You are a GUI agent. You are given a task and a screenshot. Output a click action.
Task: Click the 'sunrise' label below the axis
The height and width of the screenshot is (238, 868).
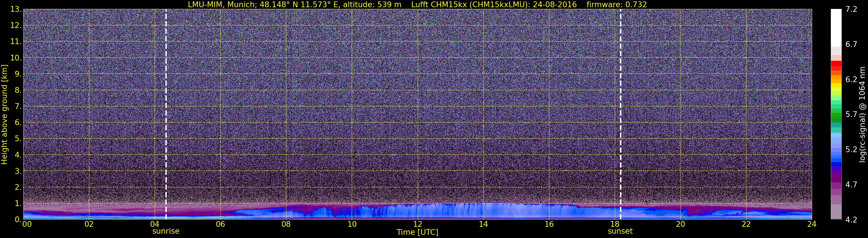point(166,231)
